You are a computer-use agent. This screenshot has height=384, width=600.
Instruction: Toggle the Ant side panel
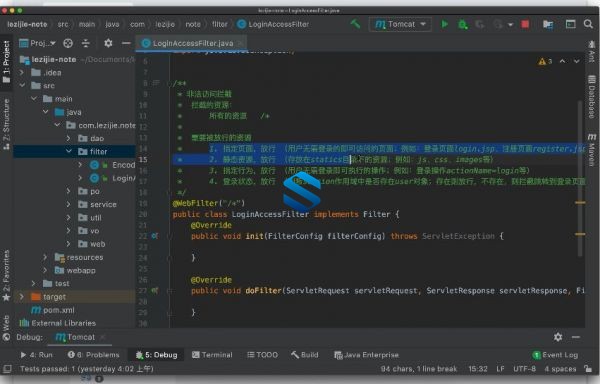tap(592, 52)
